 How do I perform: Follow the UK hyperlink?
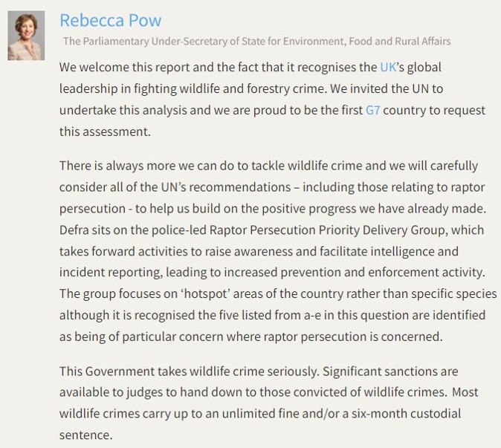(389, 67)
